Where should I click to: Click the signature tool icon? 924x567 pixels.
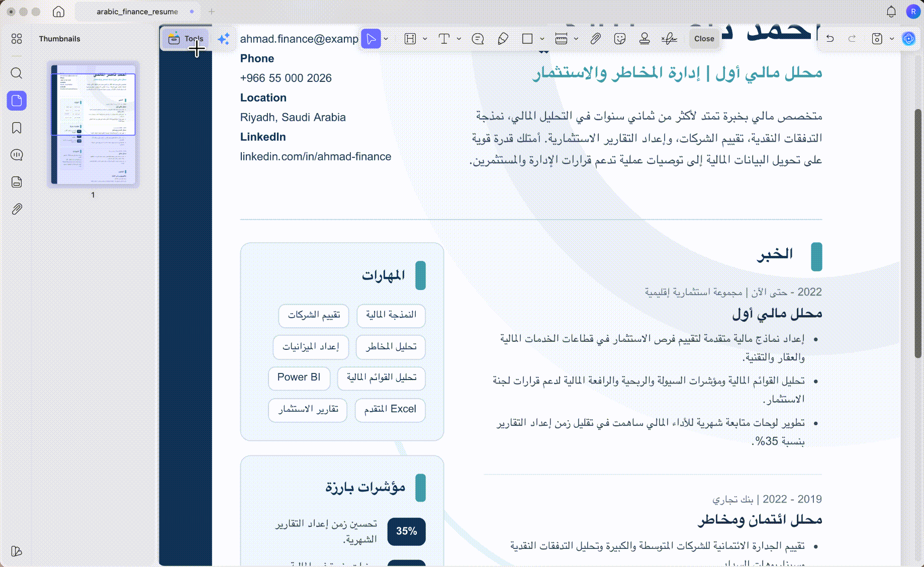669,39
